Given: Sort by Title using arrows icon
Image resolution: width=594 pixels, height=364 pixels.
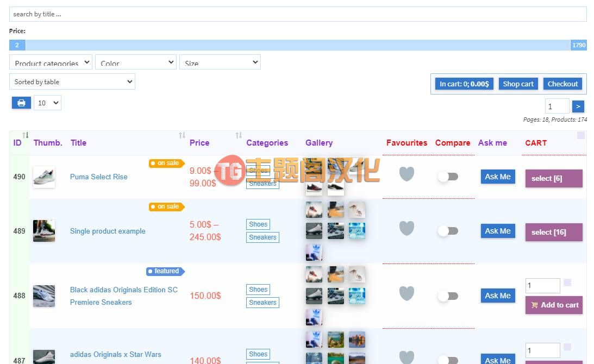Looking at the screenshot, I should tap(182, 135).
